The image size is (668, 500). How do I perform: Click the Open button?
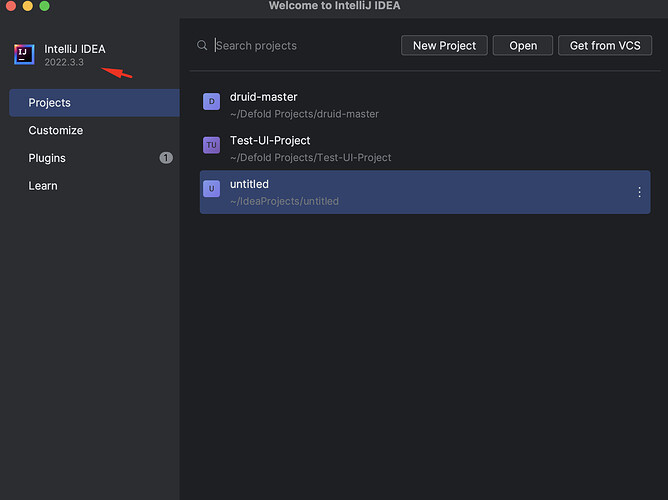click(x=523, y=45)
